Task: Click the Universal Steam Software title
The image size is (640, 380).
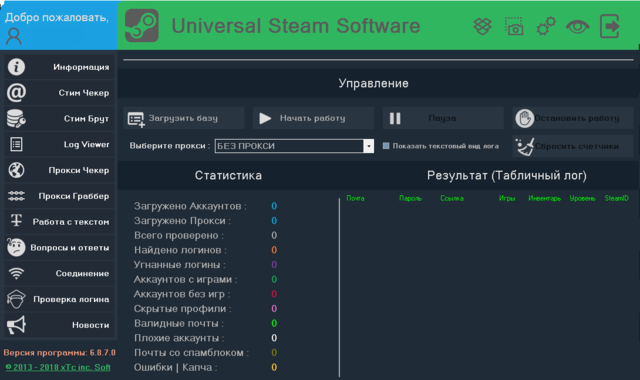Action: coord(296,26)
